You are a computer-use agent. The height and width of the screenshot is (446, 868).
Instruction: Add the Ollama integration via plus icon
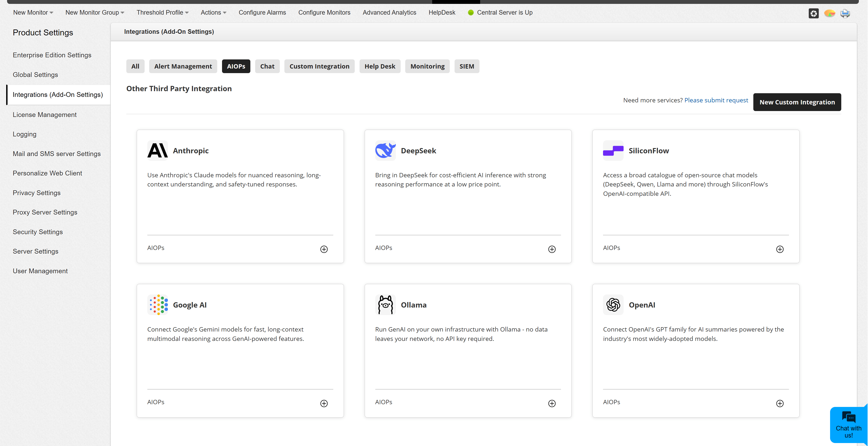pyautogui.click(x=552, y=404)
